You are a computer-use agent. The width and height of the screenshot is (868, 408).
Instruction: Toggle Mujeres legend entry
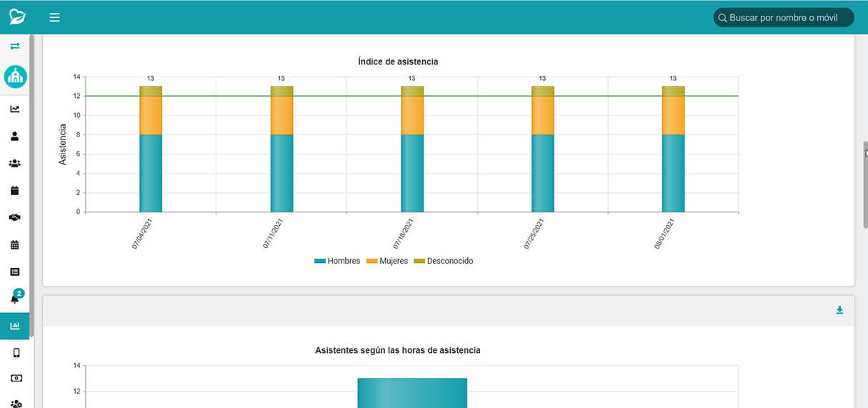(x=387, y=262)
